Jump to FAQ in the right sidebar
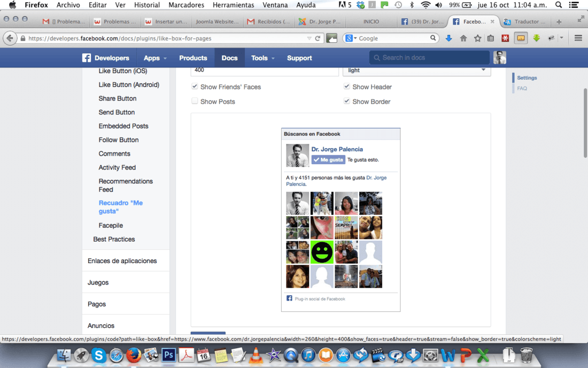The image size is (588, 368). [x=522, y=89]
